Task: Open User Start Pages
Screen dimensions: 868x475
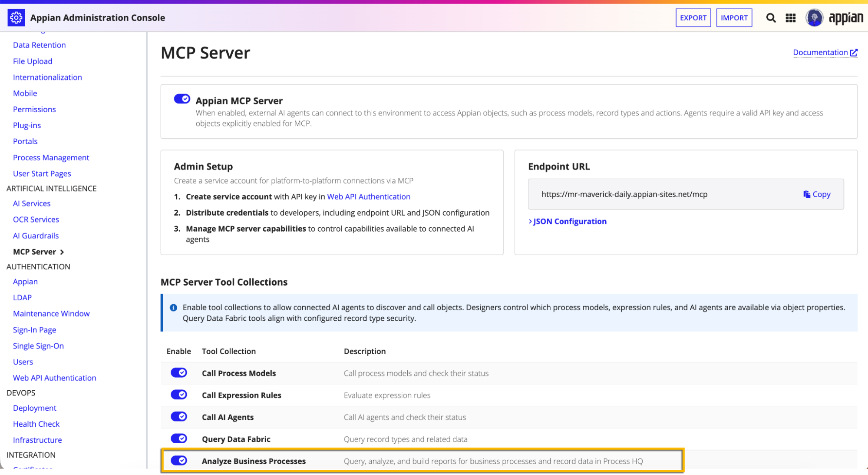Action: click(42, 174)
